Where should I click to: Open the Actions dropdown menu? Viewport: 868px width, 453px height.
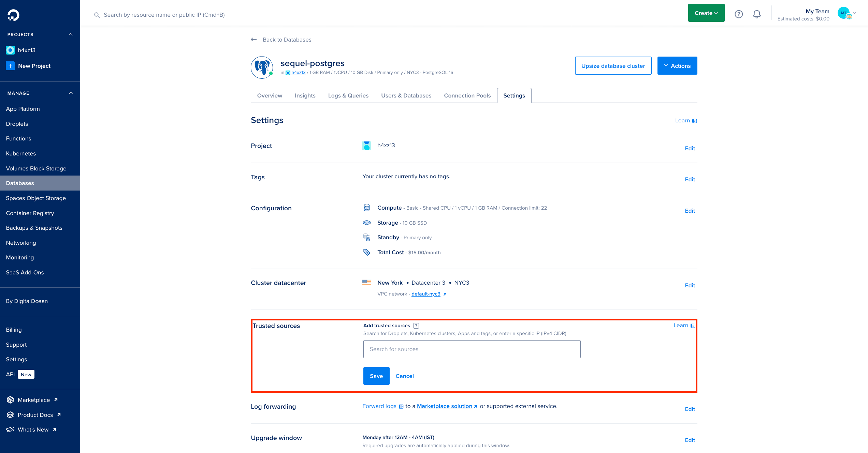[x=677, y=65]
